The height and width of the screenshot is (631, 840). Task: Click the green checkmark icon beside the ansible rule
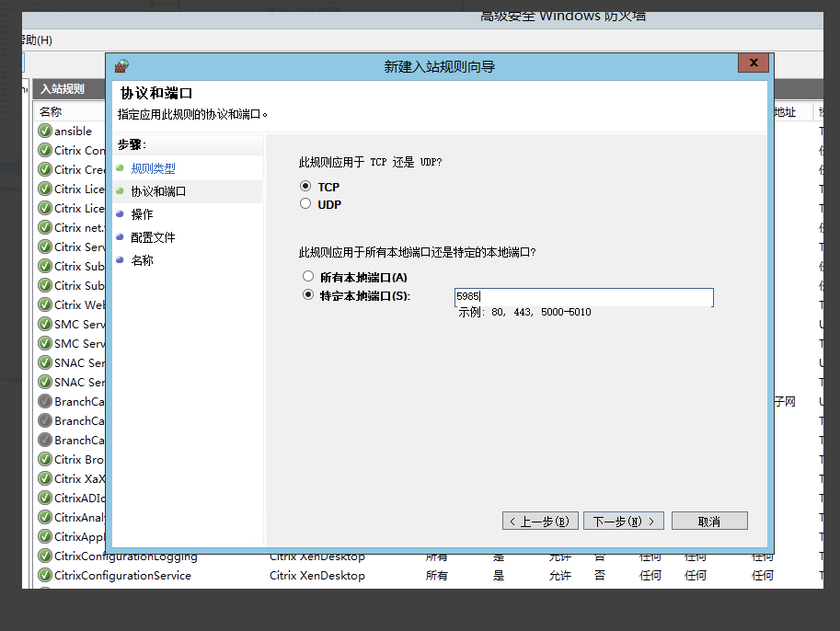click(x=45, y=131)
